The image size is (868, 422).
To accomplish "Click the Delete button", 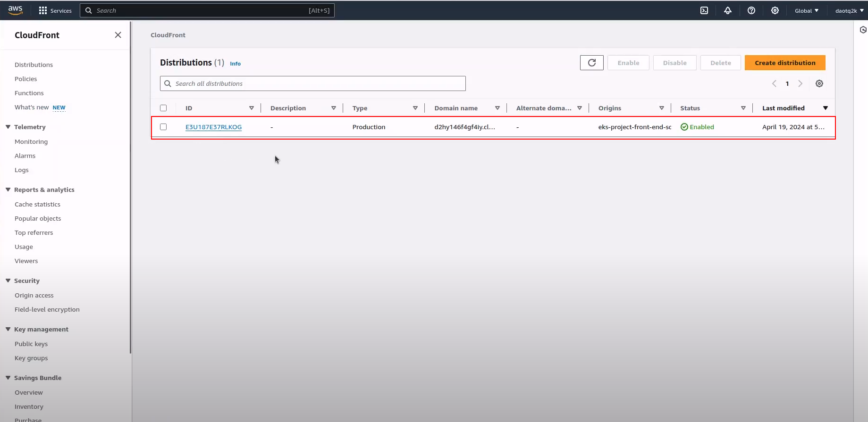I will click(721, 63).
